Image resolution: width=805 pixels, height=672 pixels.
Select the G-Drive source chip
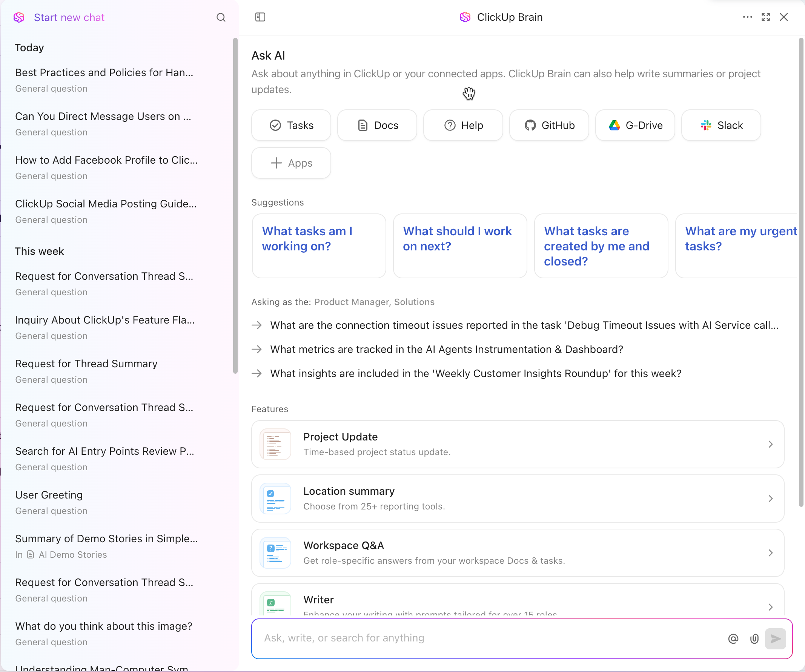click(635, 125)
